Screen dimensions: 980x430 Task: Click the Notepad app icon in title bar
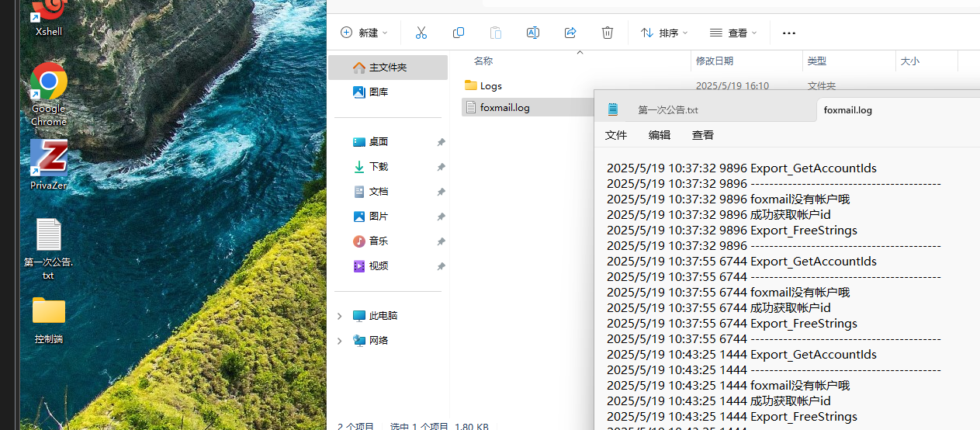[x=613, y=109]
